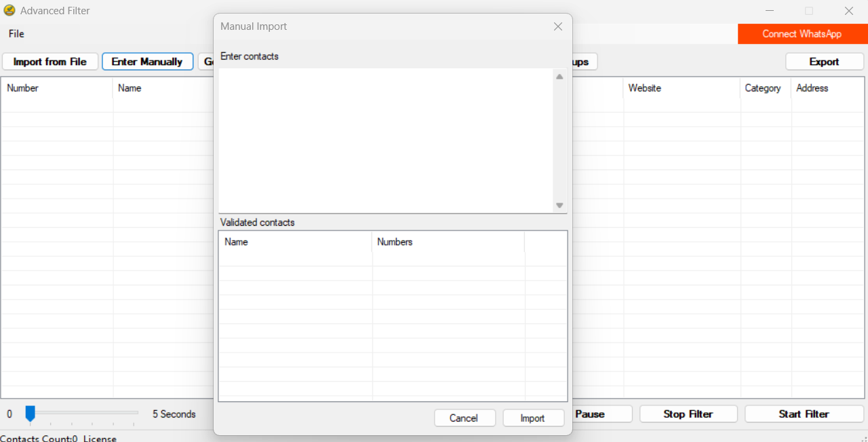Click the Import from File button
Viewport: 868px width, 442px height.
pos(50,62)
